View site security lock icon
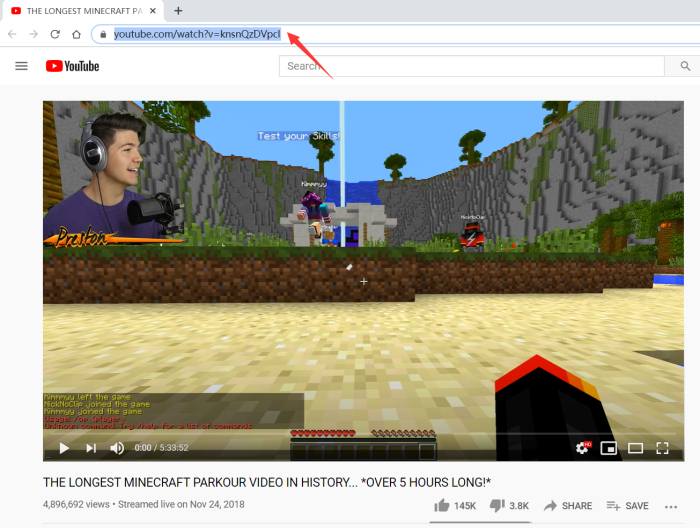This screenshot has width=700, height=528. 103,34
